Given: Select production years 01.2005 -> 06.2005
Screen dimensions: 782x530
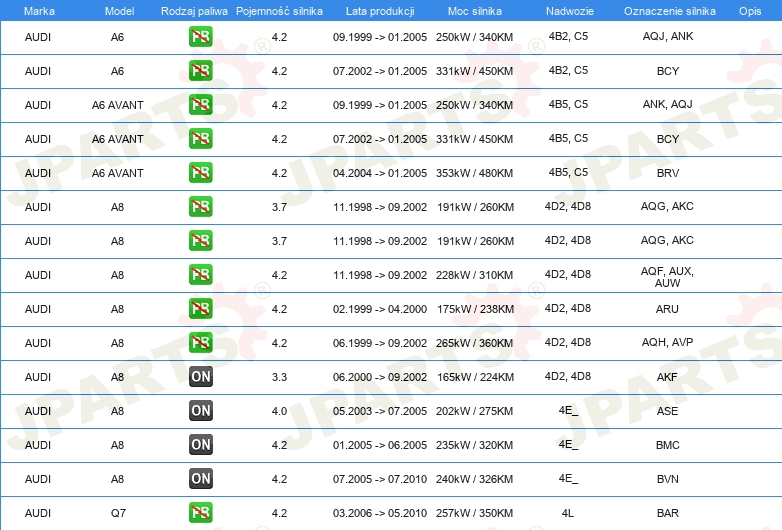Looking at the screenshot, I should click(380, 445).
